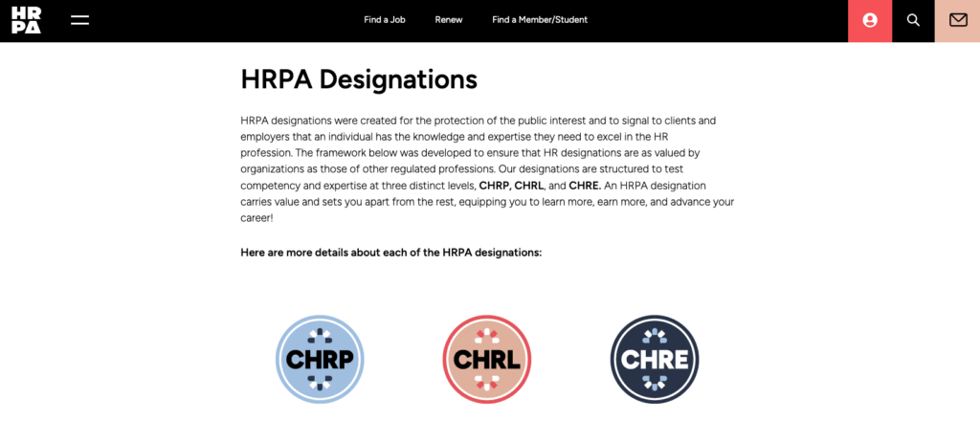The height and width of the screenshot is (443, 980).
Task: Open Find a Member/Student link
Action: coord(540,20)
